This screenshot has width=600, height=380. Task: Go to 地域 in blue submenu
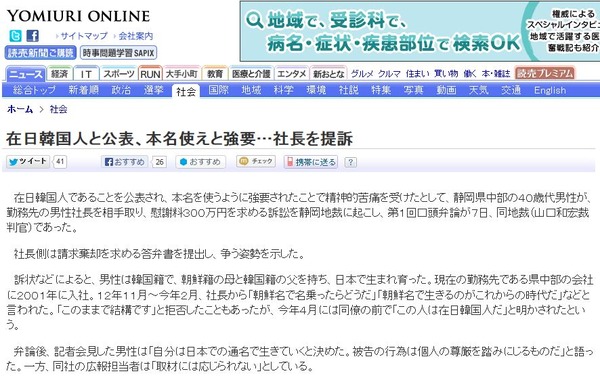tap(251, 90)
